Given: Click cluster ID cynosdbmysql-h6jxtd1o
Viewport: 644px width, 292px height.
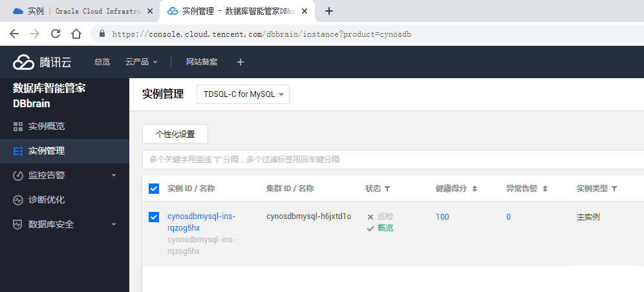Looking at the screenshot, I should [x=309, y=216].
